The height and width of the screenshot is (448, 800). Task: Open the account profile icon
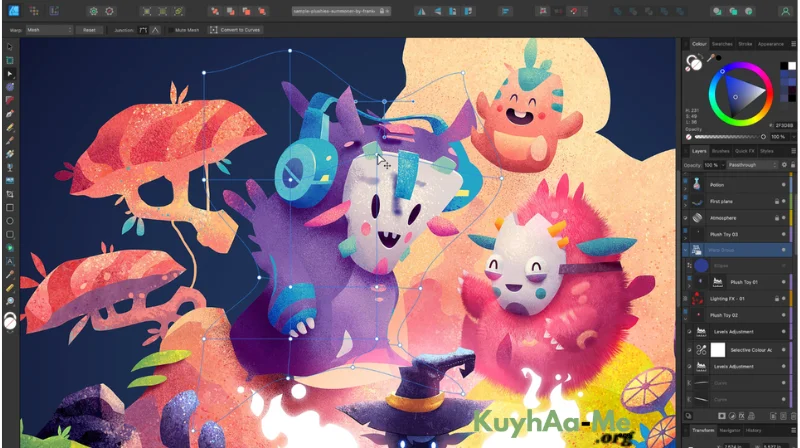coord(785,11)
